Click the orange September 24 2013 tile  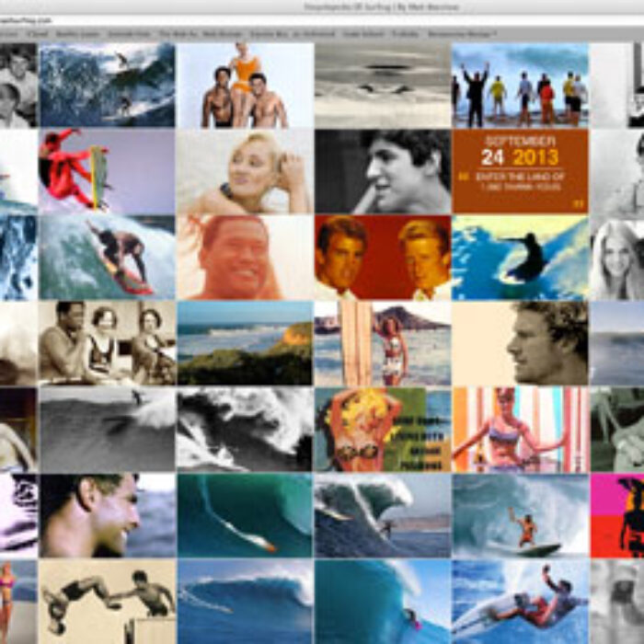[x=521, y=171]
